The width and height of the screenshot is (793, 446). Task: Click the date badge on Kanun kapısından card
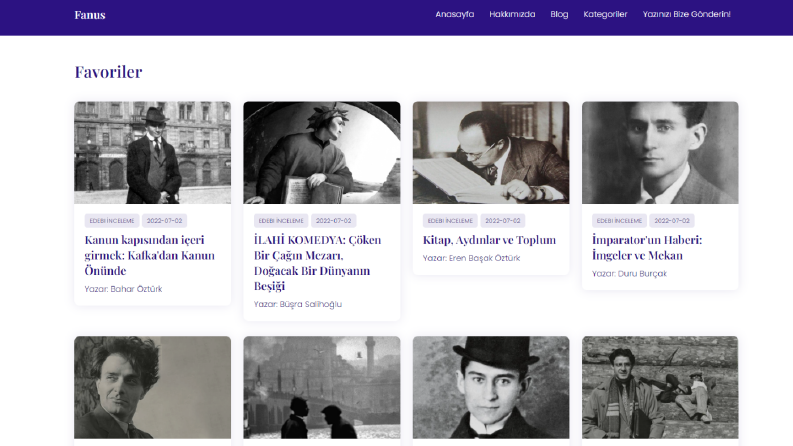point(164,221)
